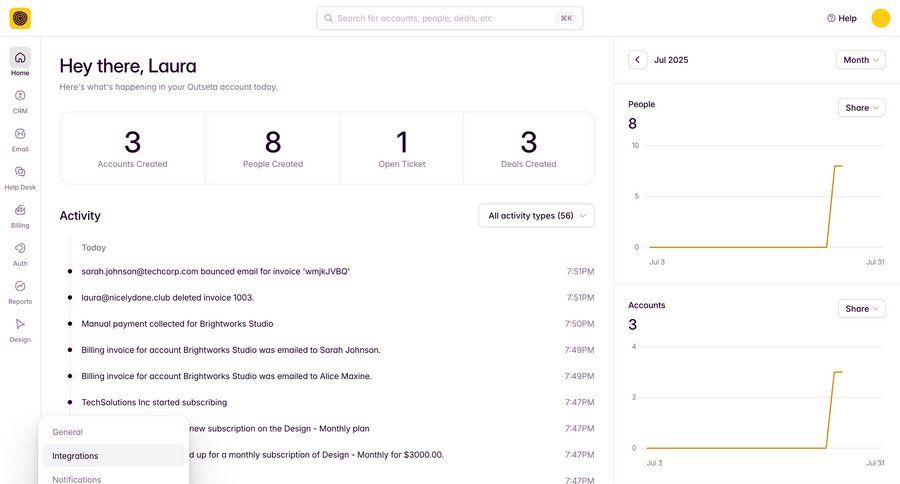This screenshot has height=484, width=900.
Task: Click the Design - Monthly plan subscription activity
Action: tap(279, 428)
